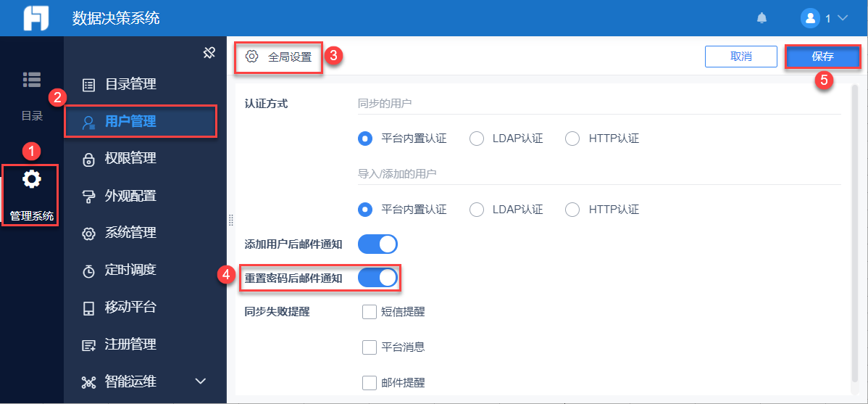Click the 同步失败提醒 label

pyautogui.click(x=277, y=312)
